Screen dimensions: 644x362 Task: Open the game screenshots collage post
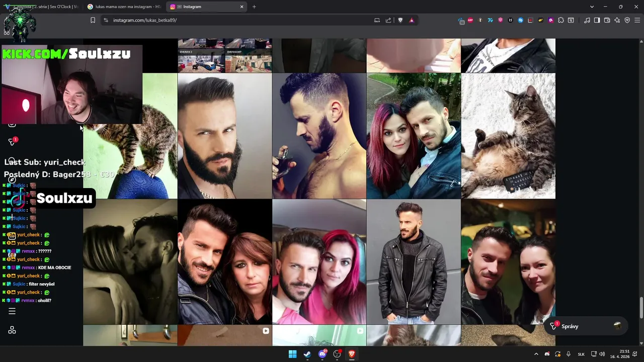tap(225, 55)
